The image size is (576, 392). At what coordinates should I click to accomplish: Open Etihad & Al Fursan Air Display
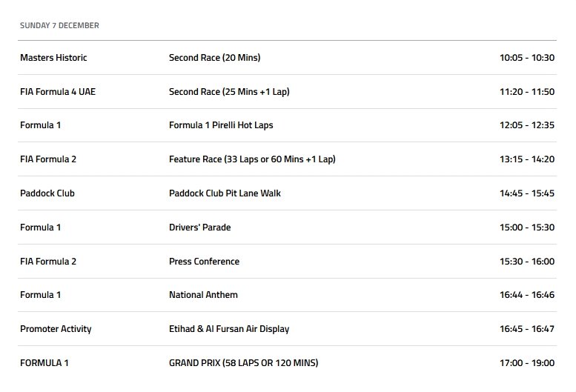tap(229, 329)
